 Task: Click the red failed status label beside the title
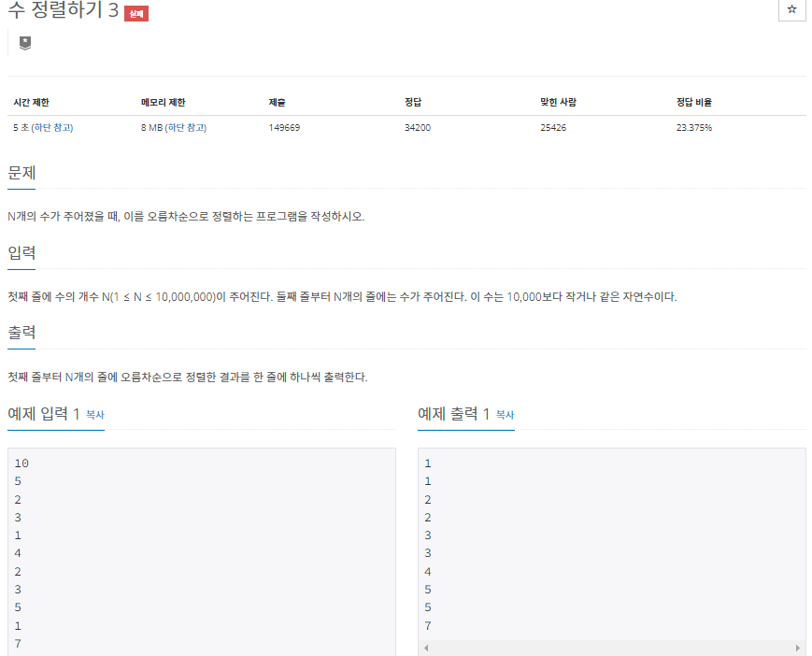point(136,13)
